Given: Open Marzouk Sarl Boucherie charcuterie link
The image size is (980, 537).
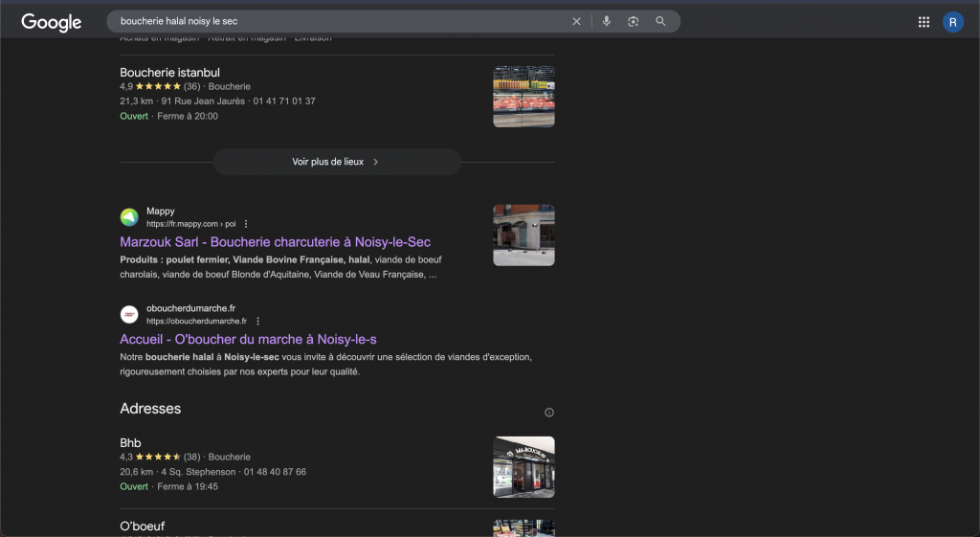Looking at the screenshot, I should 275,242.
